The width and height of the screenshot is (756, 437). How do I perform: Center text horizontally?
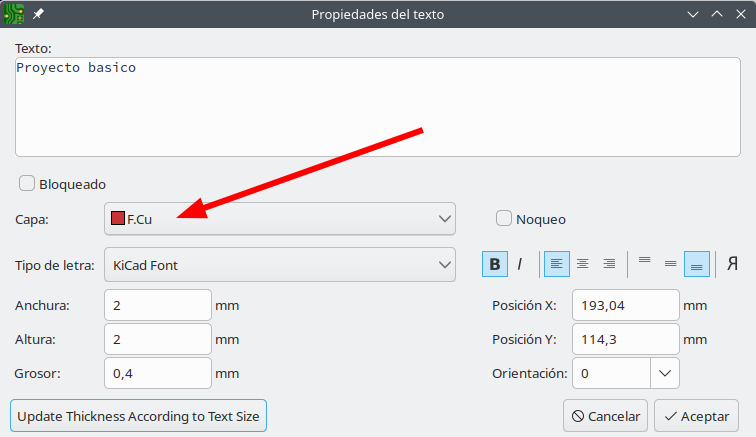click(583, 265)
